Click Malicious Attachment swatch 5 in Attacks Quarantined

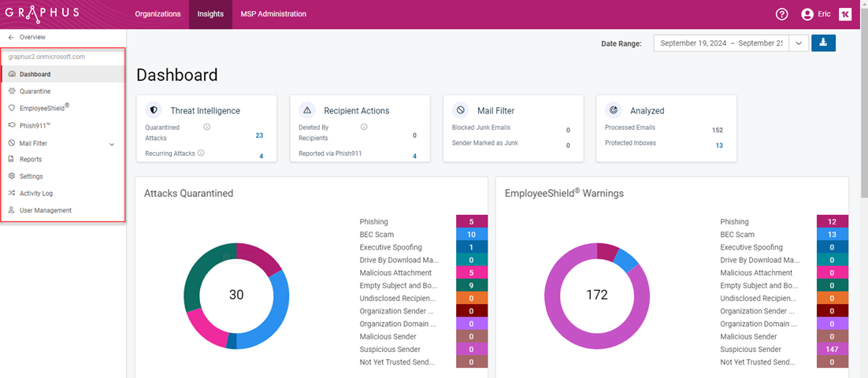pyautogui.click(x=472, y=272)
